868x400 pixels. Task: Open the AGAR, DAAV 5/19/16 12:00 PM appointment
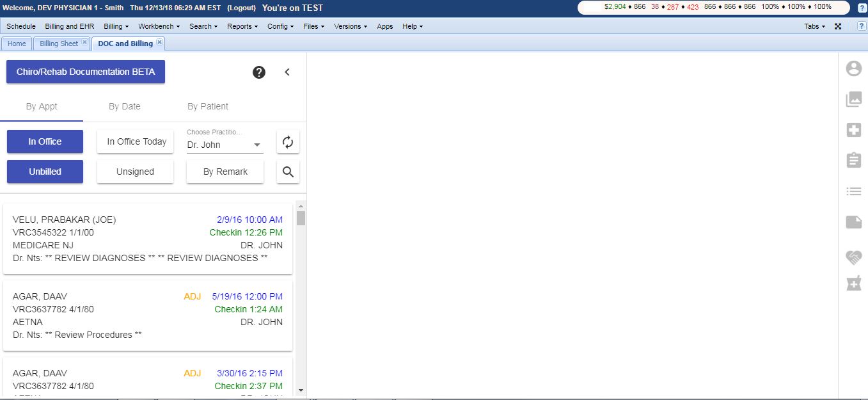pyautogui.click(x=148, y=316)
